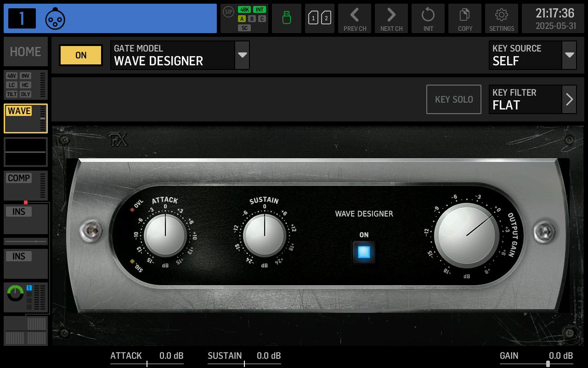Adjust the ATTACK slider at the bottom
Viewport: 588px width, 368px height.
point(147,362)
